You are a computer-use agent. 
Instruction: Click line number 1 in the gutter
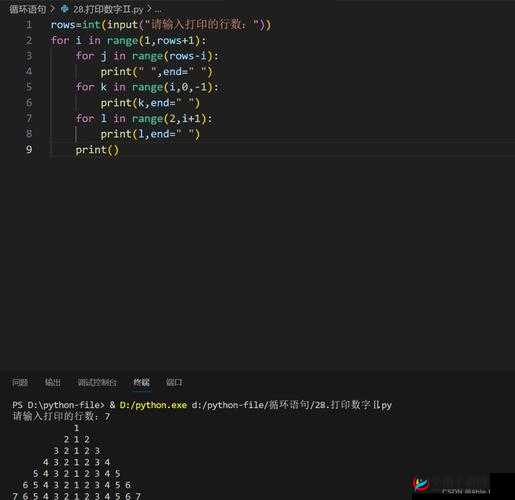coord(29,25)
